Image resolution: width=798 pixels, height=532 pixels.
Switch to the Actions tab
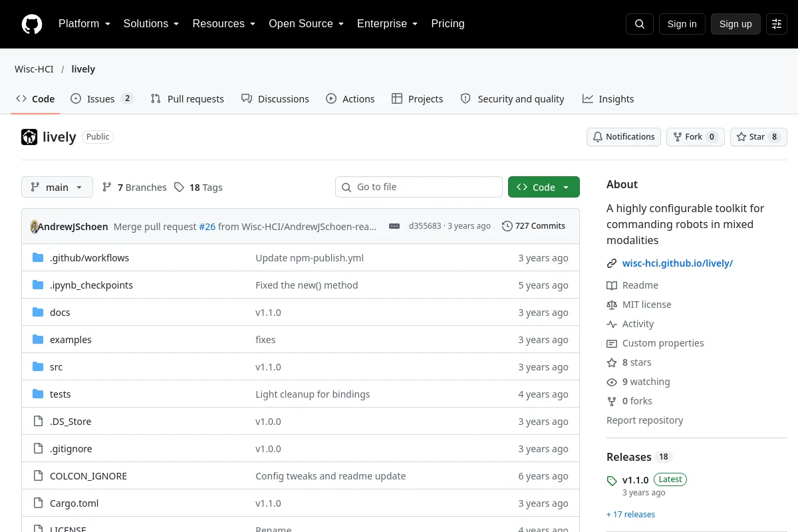(350, 99)
